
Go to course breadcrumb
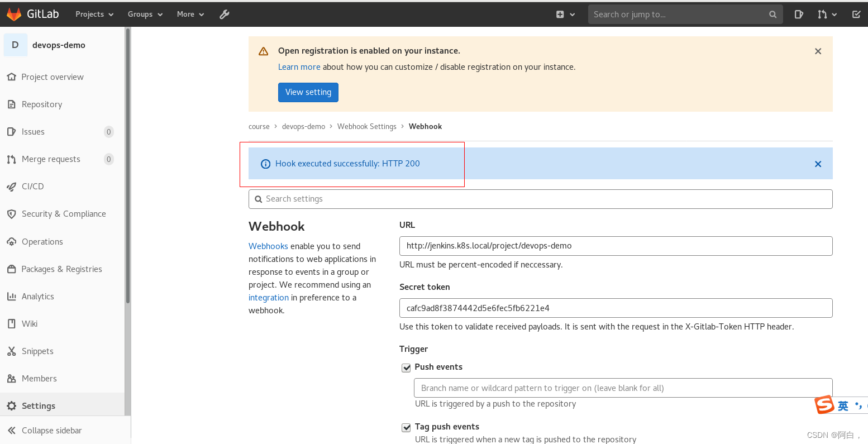tap(259, 127)
